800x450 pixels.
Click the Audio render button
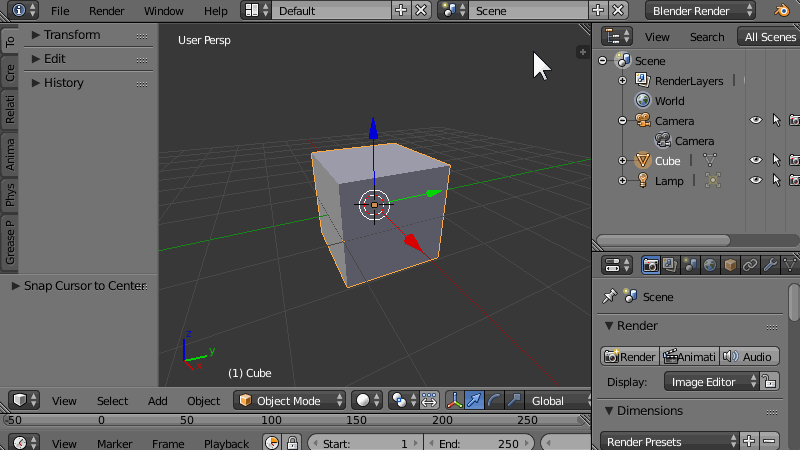[x=748, y=357]
